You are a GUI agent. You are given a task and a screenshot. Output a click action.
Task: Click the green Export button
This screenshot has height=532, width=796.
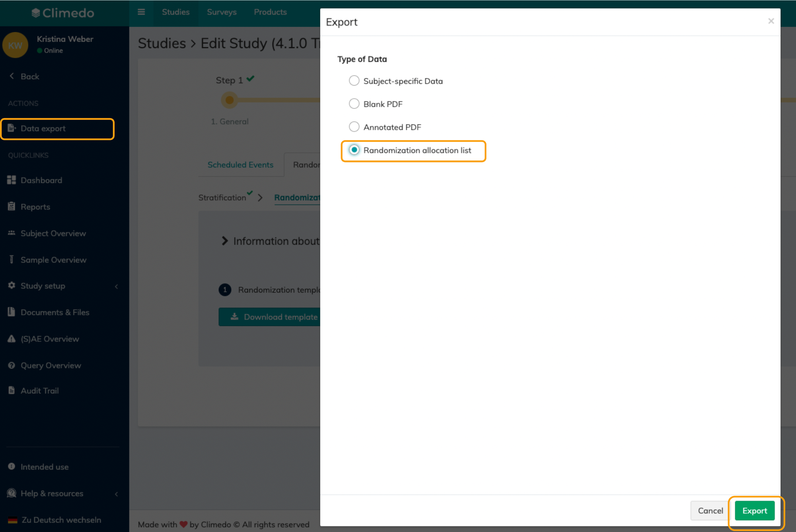(754, 511)
